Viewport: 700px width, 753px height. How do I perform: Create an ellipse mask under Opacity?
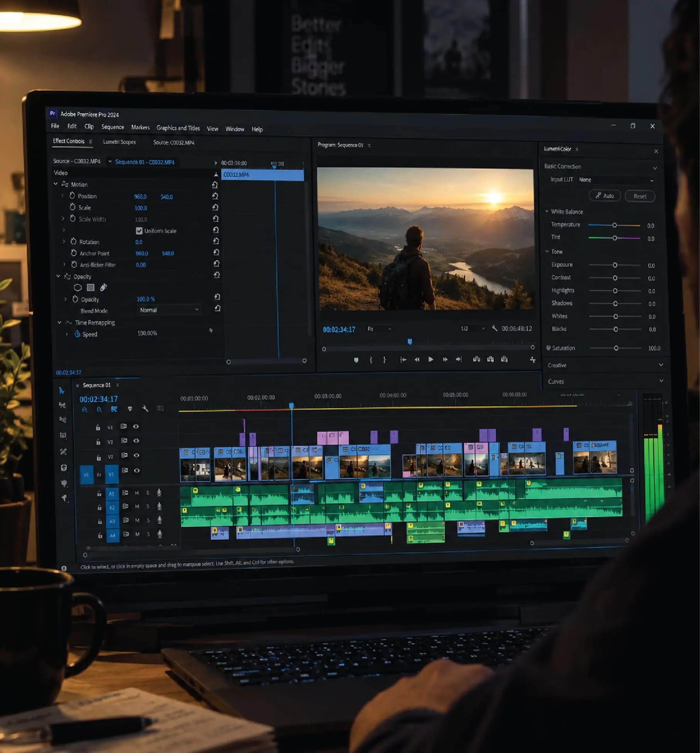tap(78, 288)
